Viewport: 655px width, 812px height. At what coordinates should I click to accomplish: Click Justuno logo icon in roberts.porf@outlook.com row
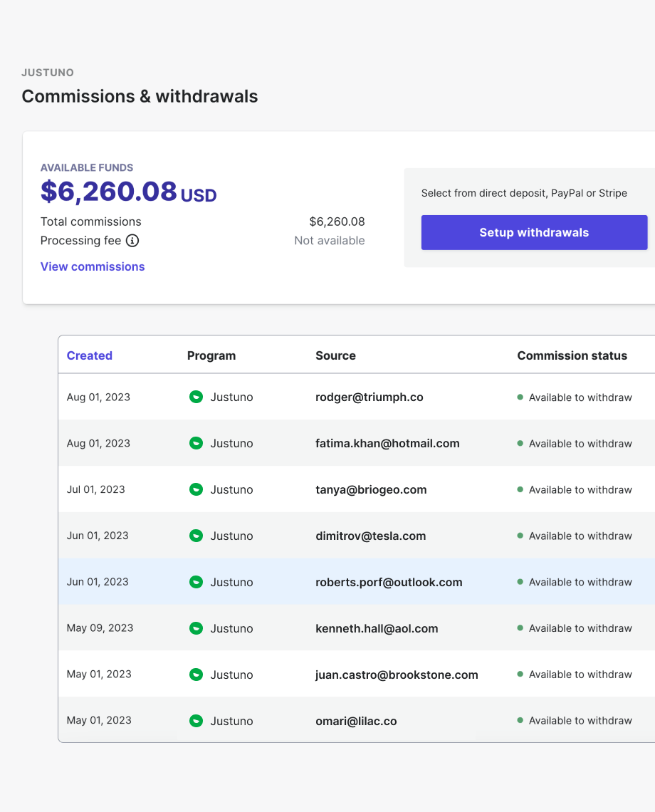(196, 582)
